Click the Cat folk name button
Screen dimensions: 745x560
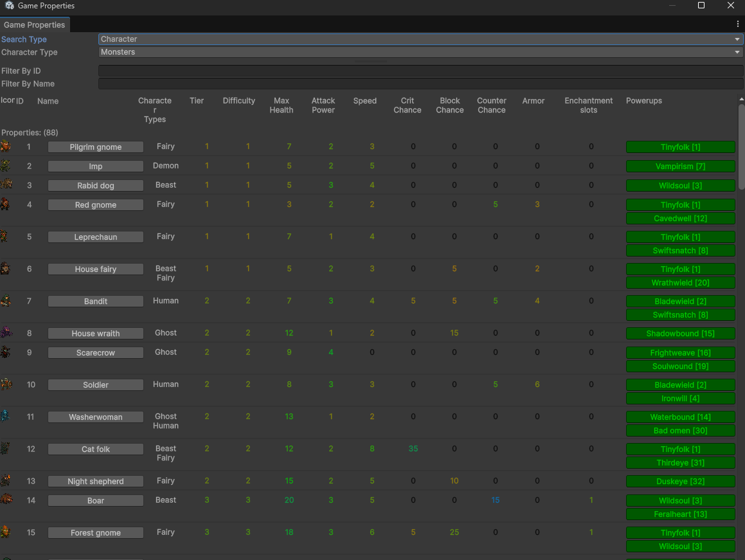tap(96, 449)
